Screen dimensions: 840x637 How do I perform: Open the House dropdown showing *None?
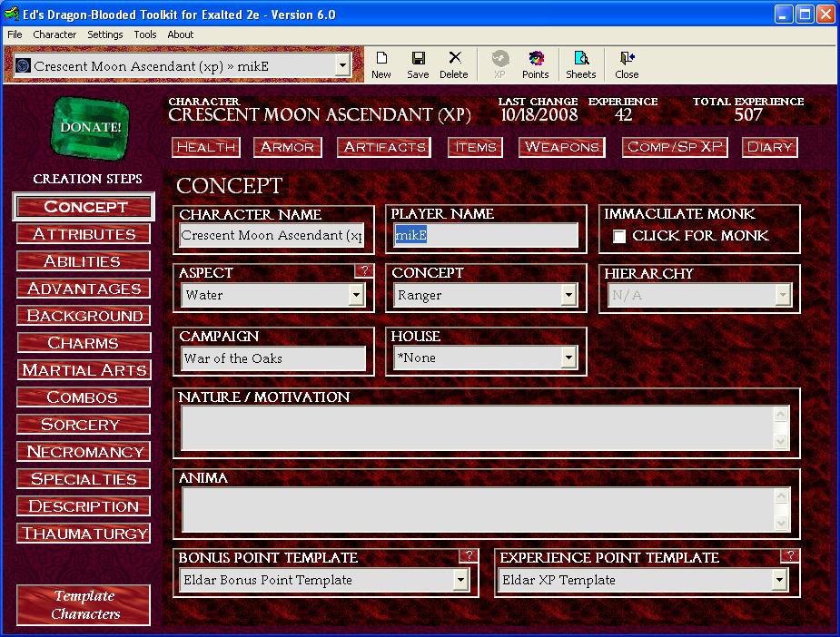click(x=568, y=358)
